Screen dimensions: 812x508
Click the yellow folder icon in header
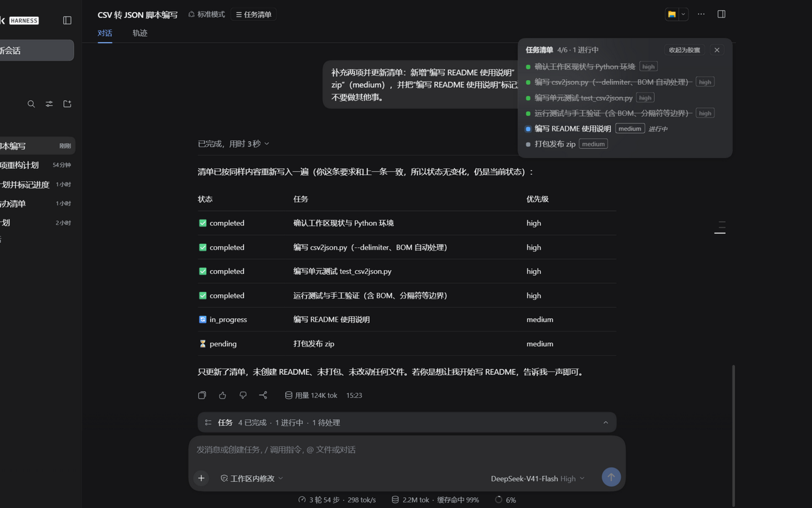[x=672, y=14]
